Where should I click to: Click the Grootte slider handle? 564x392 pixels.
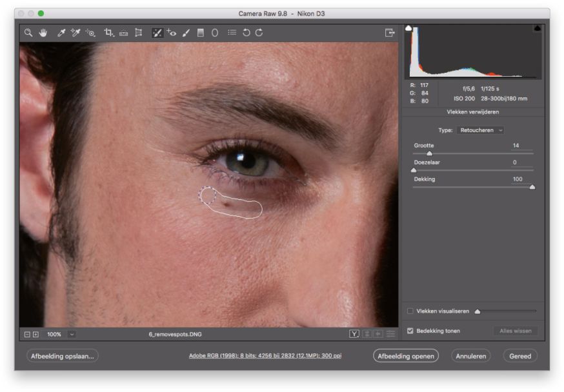(x=430, y=153)
